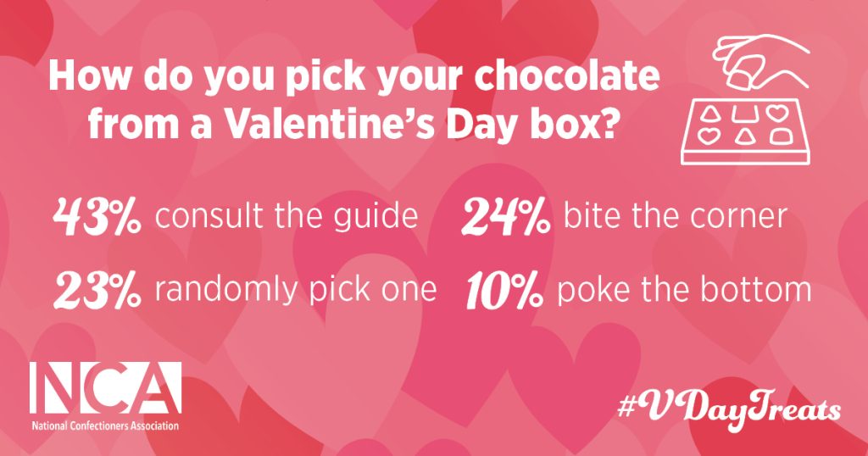Viewport: 868px width, 456px height.
Task: Click 'bite the corner' text
Action: pos(675,216)
